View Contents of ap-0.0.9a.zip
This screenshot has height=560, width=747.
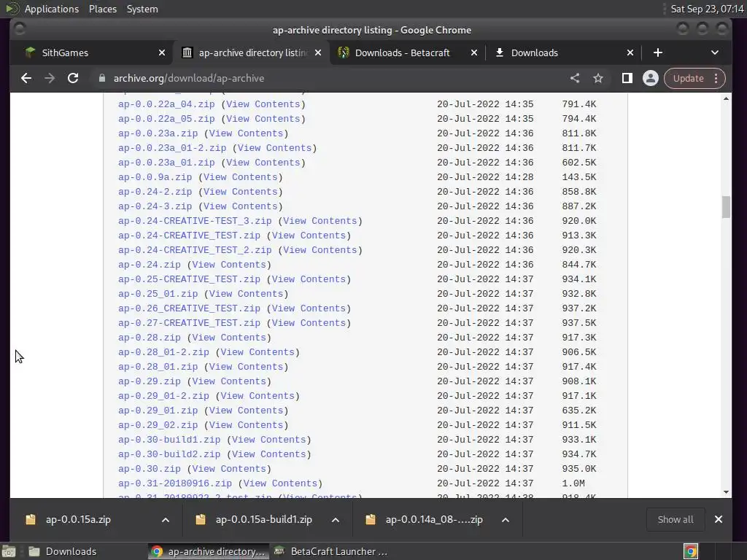(x=240, y=177)
